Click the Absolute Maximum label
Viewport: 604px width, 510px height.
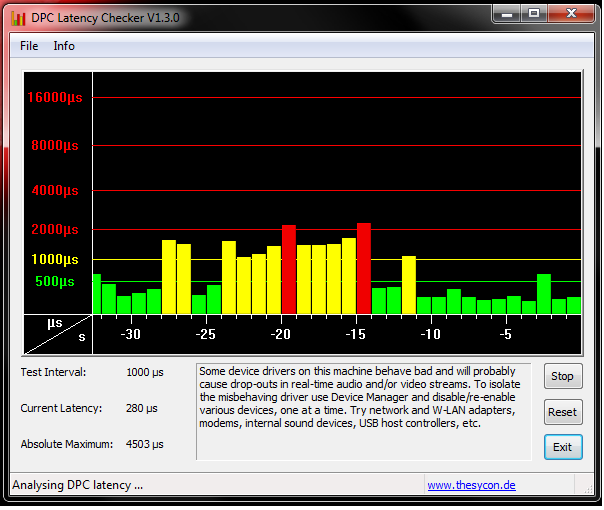[67, 444]
